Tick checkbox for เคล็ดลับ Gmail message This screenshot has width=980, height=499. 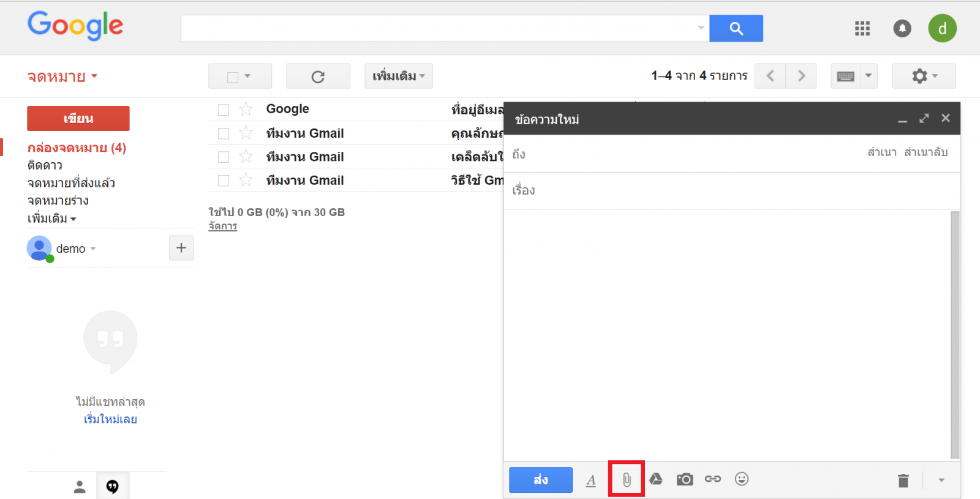click(224, 157)
